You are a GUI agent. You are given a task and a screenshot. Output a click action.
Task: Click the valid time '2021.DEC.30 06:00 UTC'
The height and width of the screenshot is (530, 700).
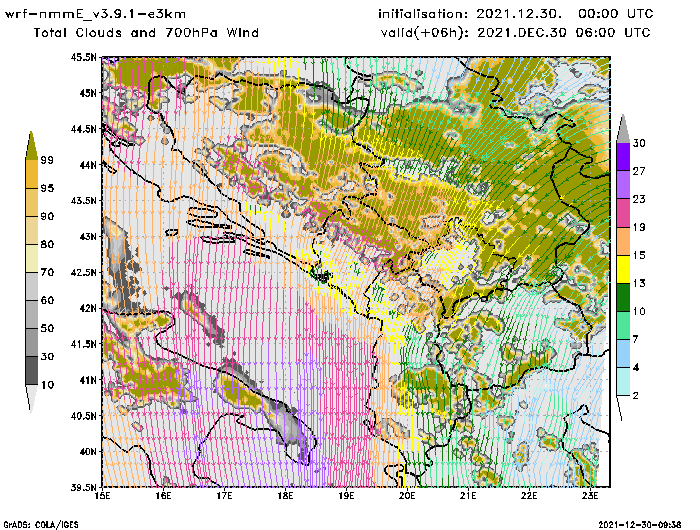click(x=564, y=33)
